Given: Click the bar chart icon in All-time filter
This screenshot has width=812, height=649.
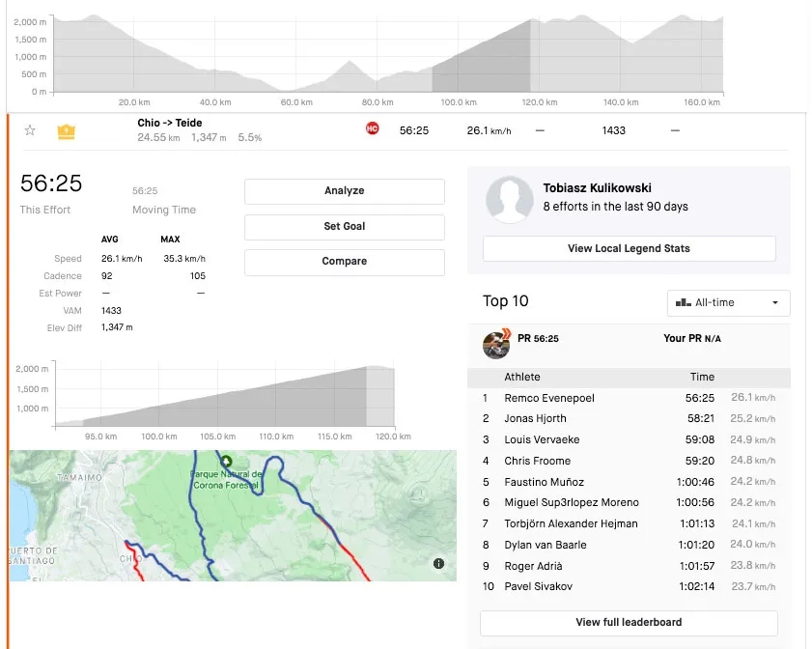Looking at the screenshot, I should point(684,302).
